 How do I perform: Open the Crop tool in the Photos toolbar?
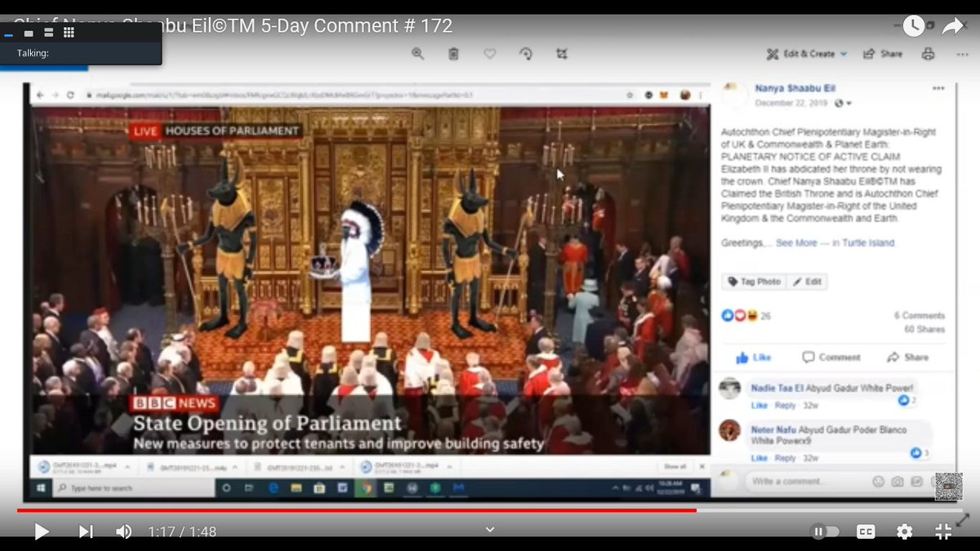pyautogui.click(x=562, y=53)
